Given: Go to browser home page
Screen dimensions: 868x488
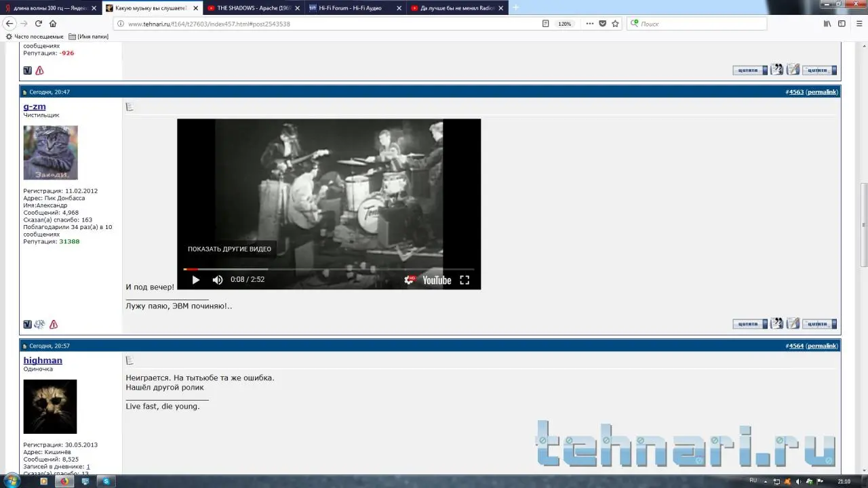Looking at the screenshot, I should point(53,24).
